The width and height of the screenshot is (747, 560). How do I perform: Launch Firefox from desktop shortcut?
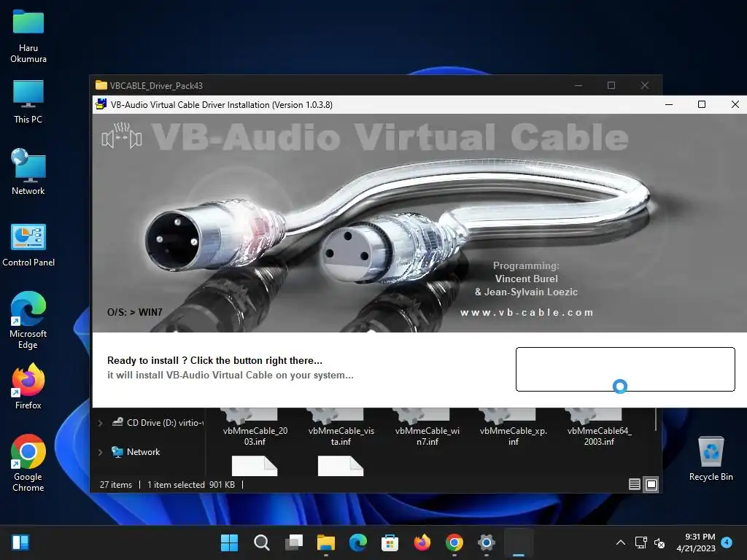(x=28, y=386)
